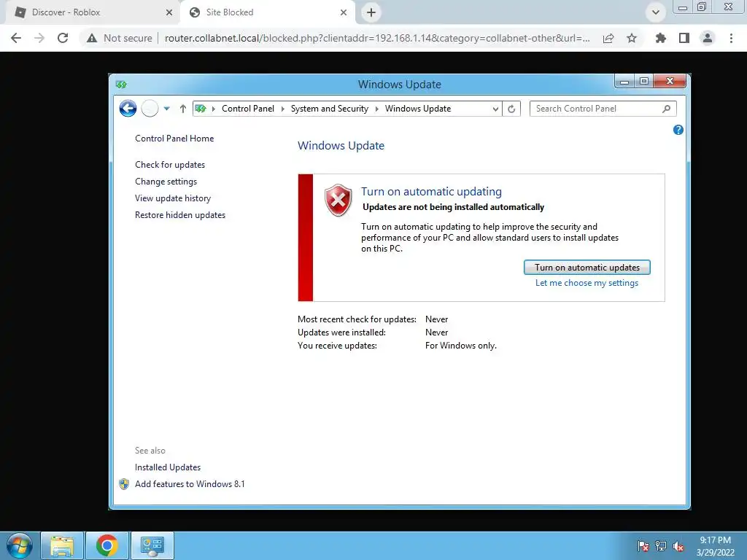
Task: Open a new Chrome tab
Action: click(371, 12)
